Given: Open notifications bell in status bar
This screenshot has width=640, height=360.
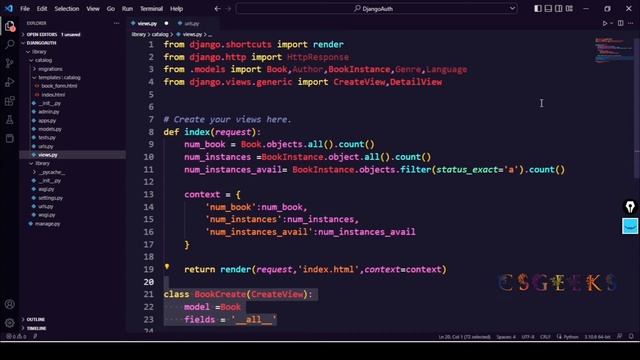Looking at the screenshot, I should [631, 336].
